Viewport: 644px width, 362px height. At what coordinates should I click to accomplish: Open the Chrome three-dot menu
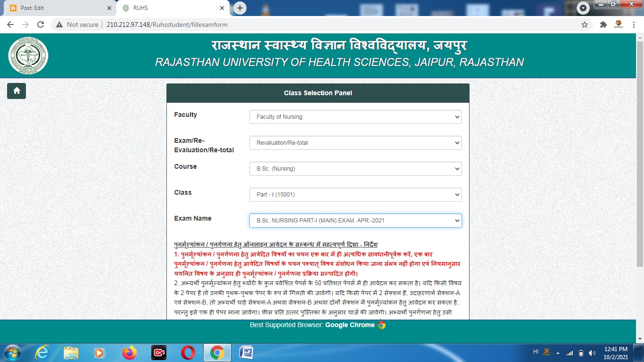[633, 25]
